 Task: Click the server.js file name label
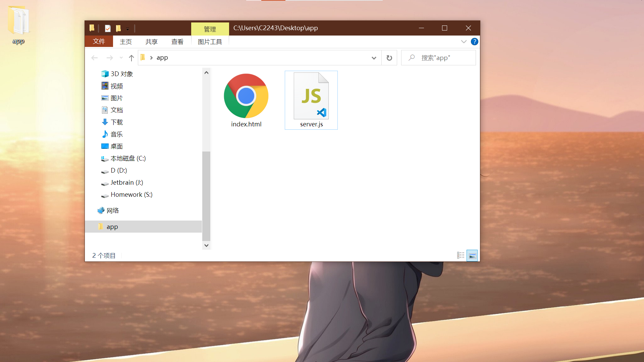(x=312, y=124)
